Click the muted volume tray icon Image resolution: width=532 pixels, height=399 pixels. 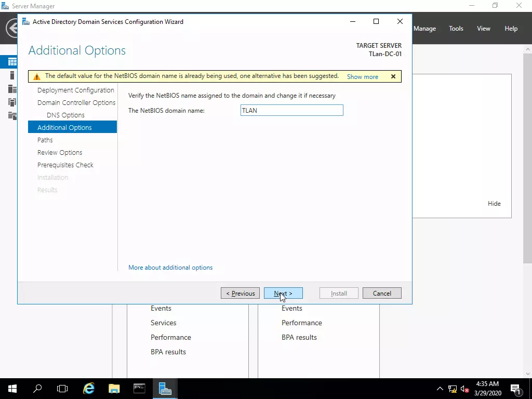(x=465, y=389)
